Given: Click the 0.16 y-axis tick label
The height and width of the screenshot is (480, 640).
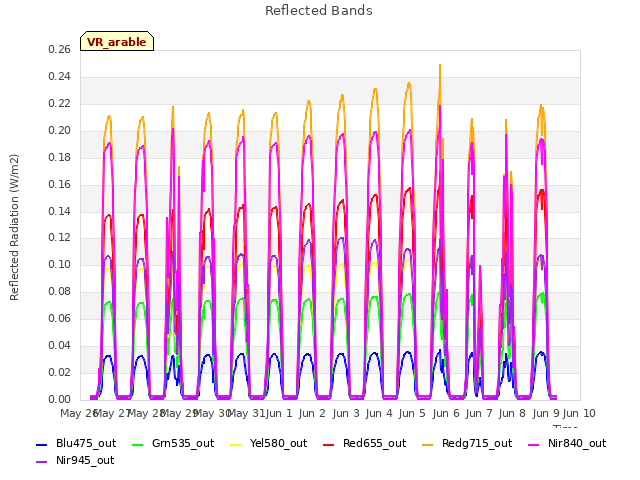Looking at the screenshot, I should point(60,184).
